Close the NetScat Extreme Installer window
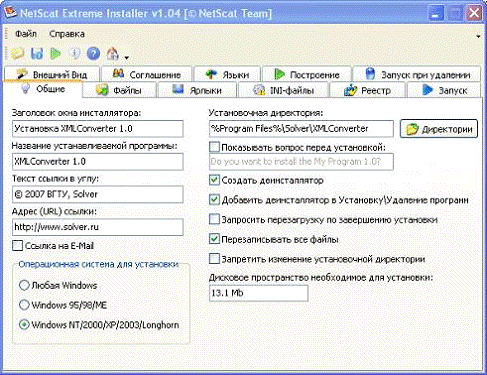The height and width of the screenshot is (375, 487). (x=474, y=14)
